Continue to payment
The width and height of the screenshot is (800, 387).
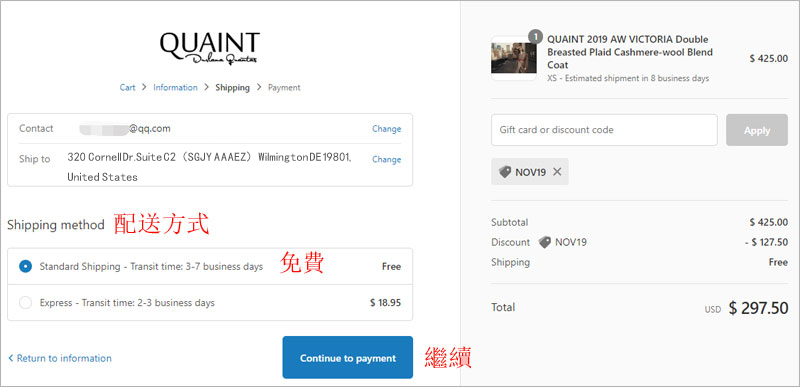(347, 357)
